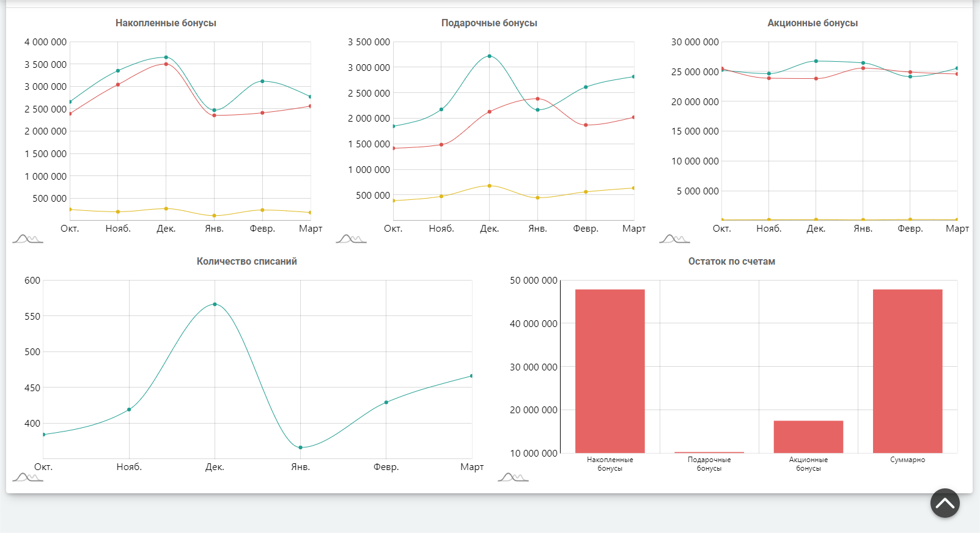Click the chart-type icon under Акционные бонусы
Screen dimensions: 980x533
coord(674,238)
